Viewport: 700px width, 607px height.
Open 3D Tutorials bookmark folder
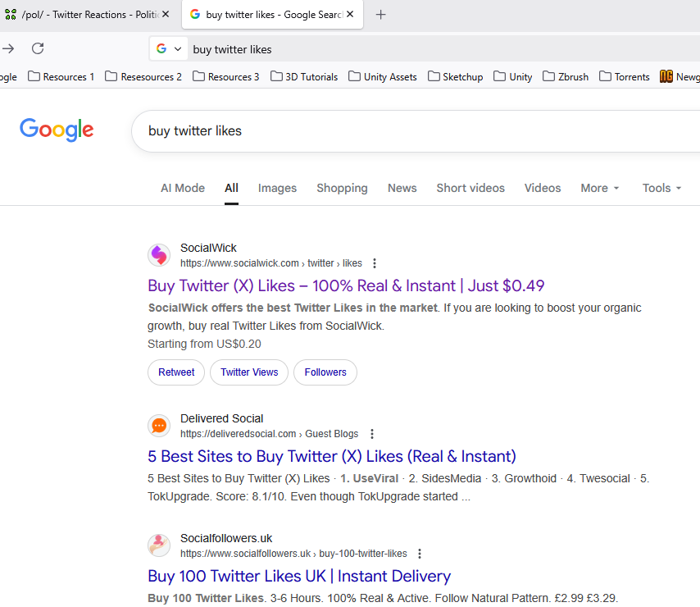[304, 77]
